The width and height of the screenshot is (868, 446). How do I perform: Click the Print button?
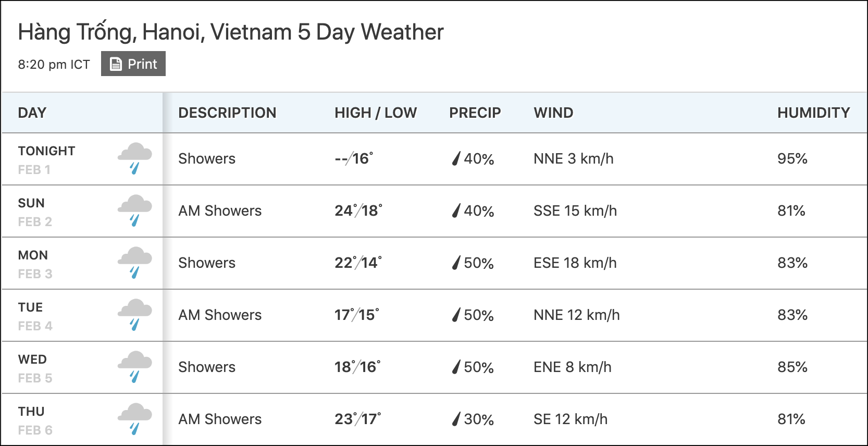pyautogui.click(x=133, y=64)
